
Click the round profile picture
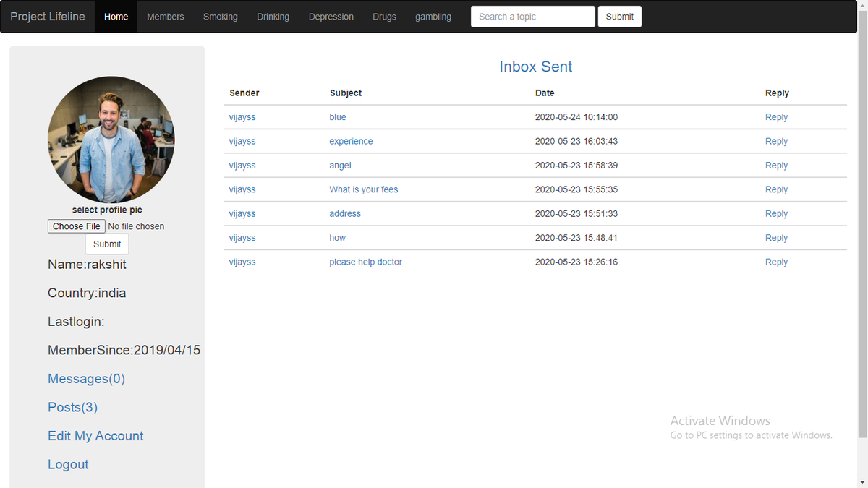(x=111, y=140)
